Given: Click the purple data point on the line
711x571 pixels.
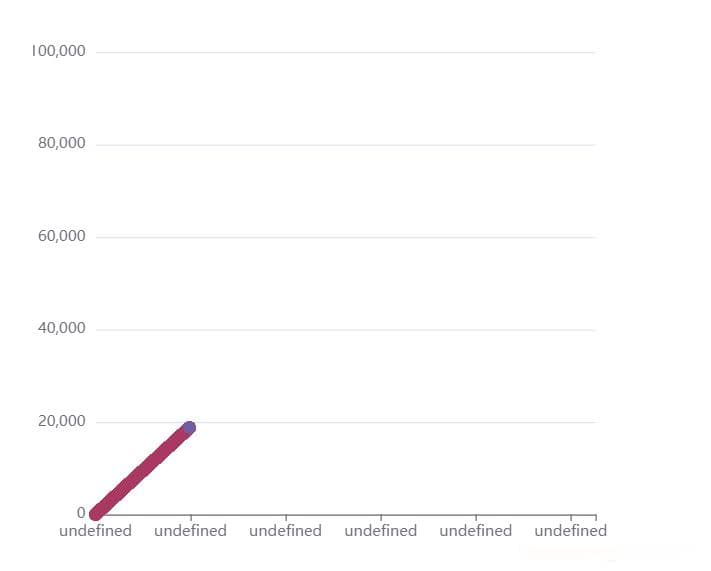Looking at the screenshot, I should click(x=189, y=427).
